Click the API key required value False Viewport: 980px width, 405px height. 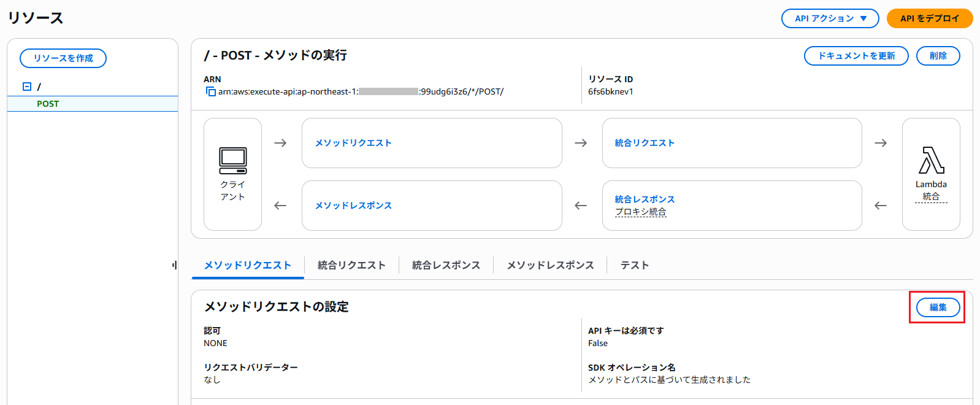click(598, 343)
